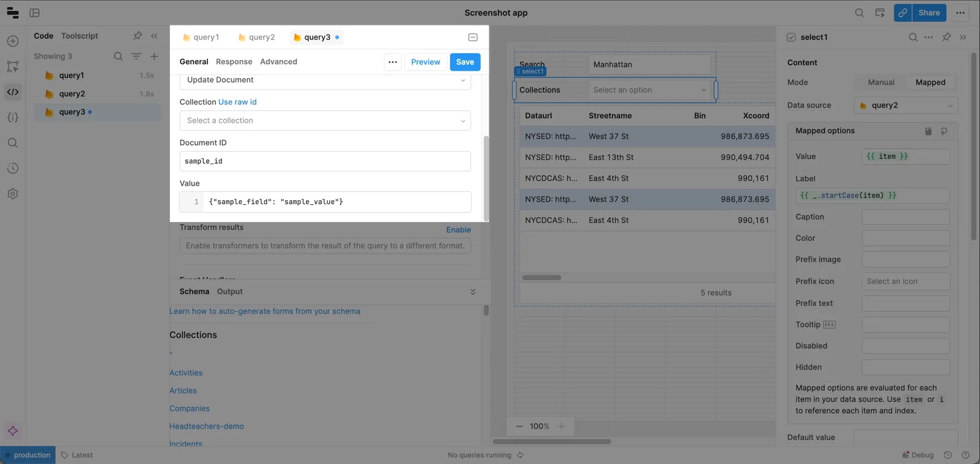
Task: Open the Debug console
Action: tap(918, 455)
